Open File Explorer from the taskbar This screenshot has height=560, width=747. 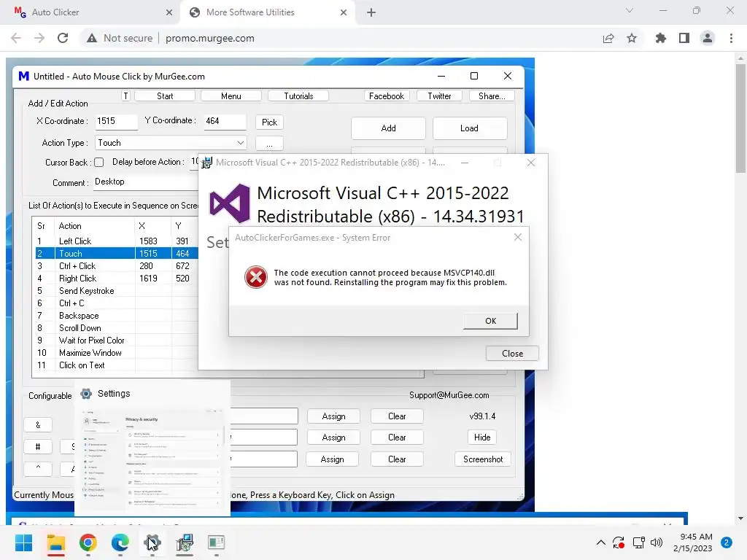(55, 542)
